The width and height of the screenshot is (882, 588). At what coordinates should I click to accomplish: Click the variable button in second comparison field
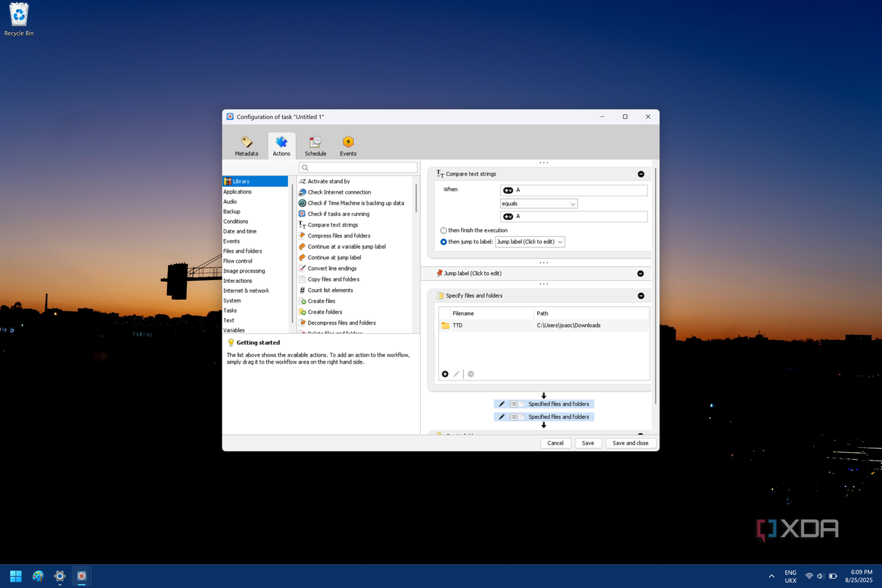pos(508,217)
